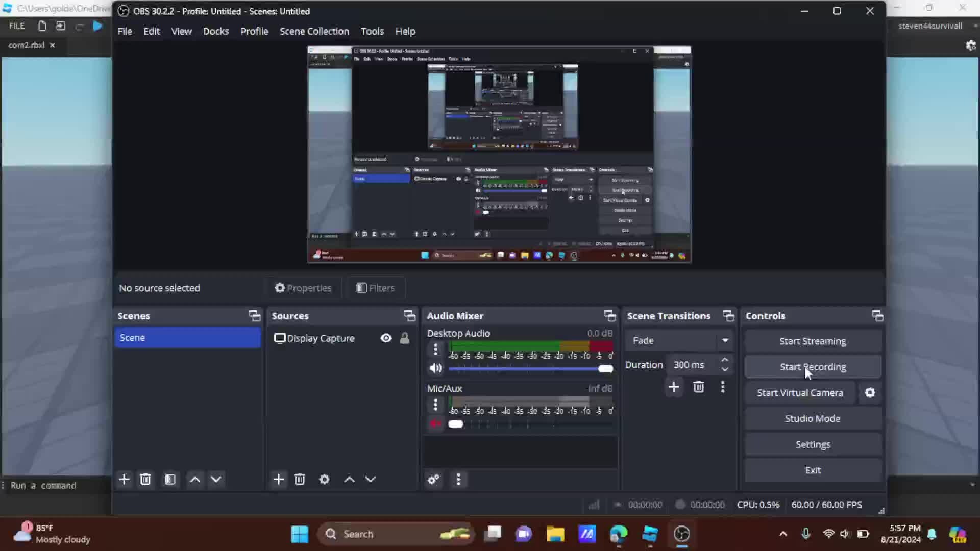Add a new scene with plus icon

click(x=124, y=479)
